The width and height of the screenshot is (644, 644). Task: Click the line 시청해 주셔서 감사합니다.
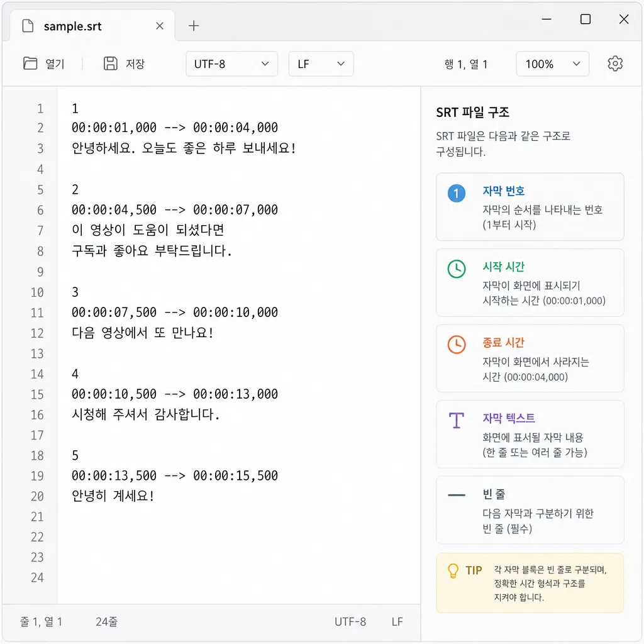point(146,414)
